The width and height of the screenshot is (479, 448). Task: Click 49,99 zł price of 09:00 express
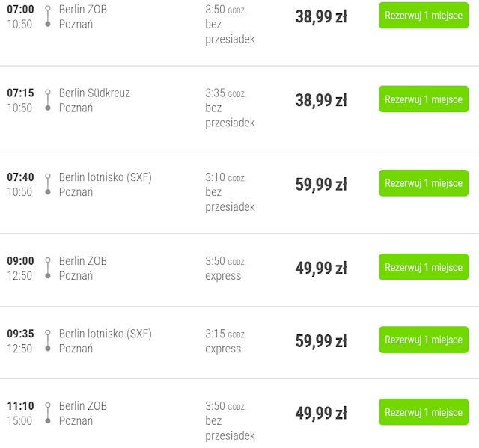coord(321,268)
